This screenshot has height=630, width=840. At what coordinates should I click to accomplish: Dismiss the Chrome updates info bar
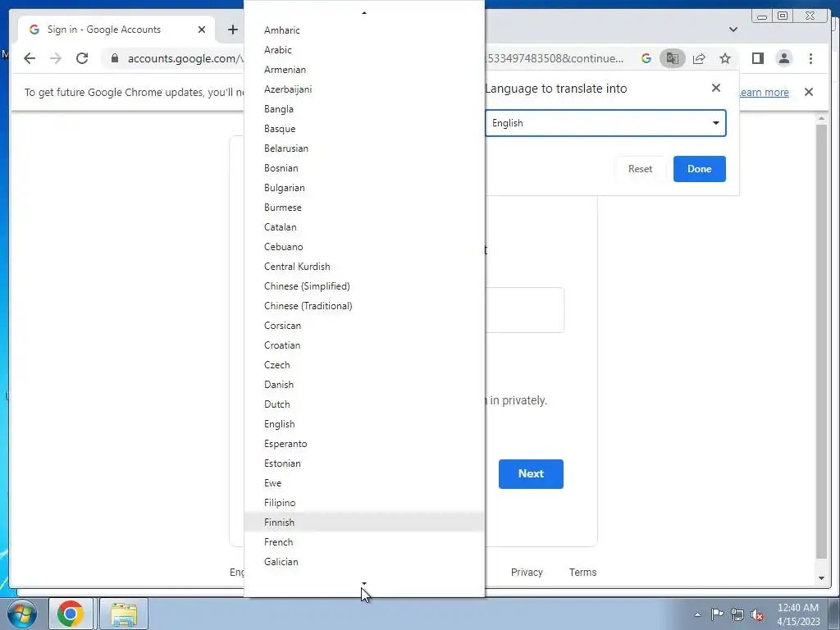(x=809, y=92)
